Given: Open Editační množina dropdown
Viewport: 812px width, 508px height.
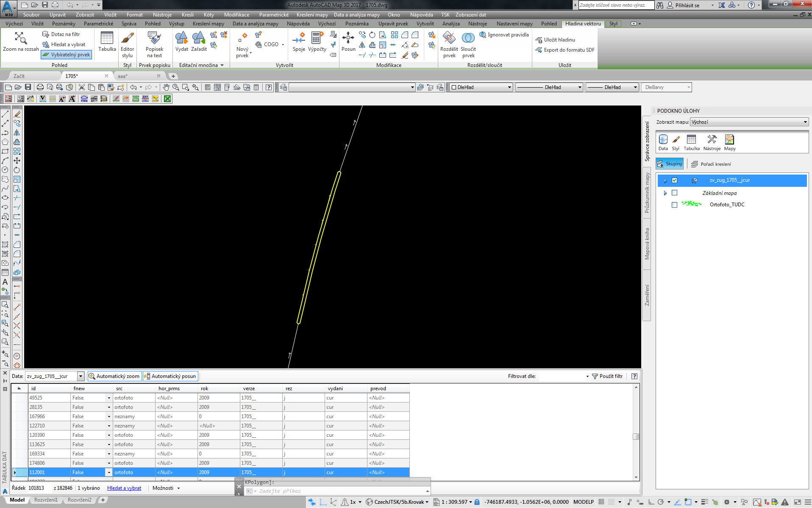Looking at the screenshot, I should [201, 65].
